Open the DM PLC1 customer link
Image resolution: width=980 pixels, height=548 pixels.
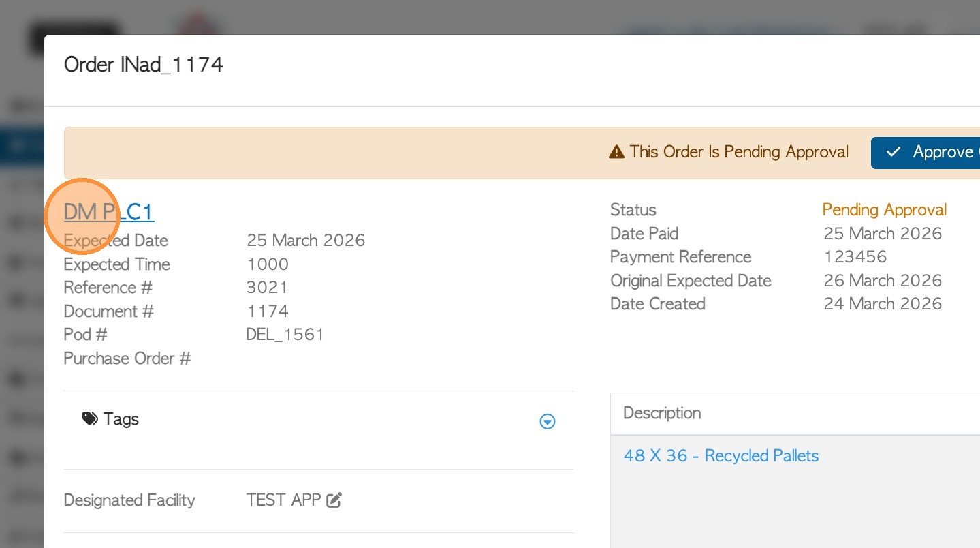click(109, 213)
